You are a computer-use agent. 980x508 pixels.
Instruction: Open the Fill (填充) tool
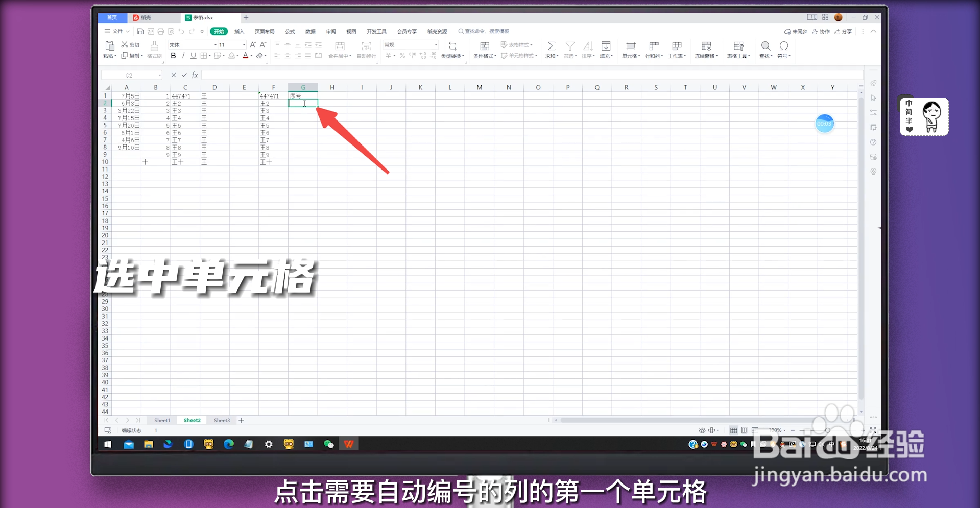[606, 49]
